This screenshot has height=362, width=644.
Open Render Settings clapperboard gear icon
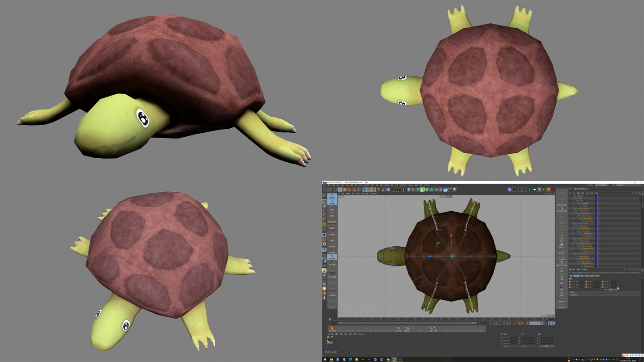[x=403, y=189]
